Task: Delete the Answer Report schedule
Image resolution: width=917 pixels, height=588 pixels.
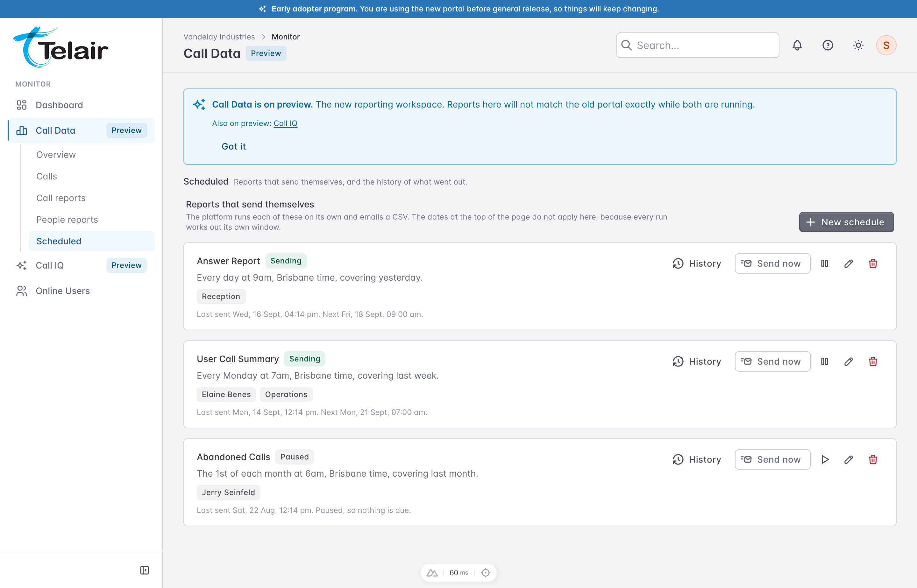Action: point(873,263)
